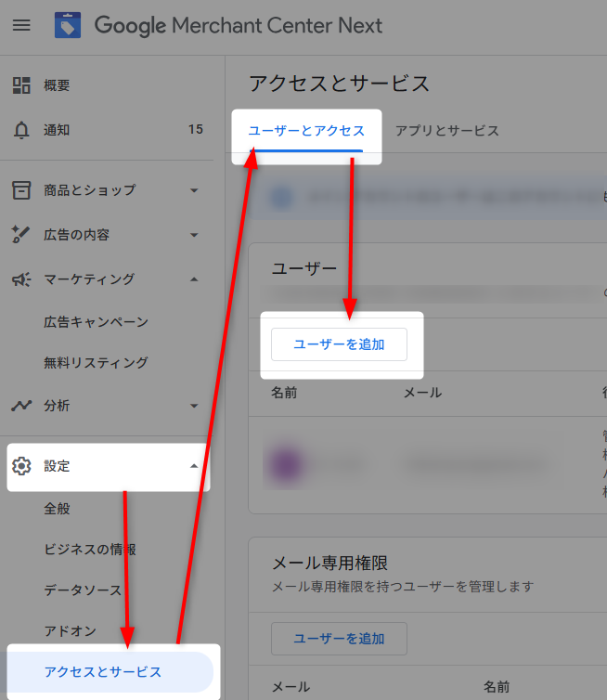Screen dimensions: 607x700
Task: Click ユーザーを追加 under メール専用権限
Action: click(339, 639)
